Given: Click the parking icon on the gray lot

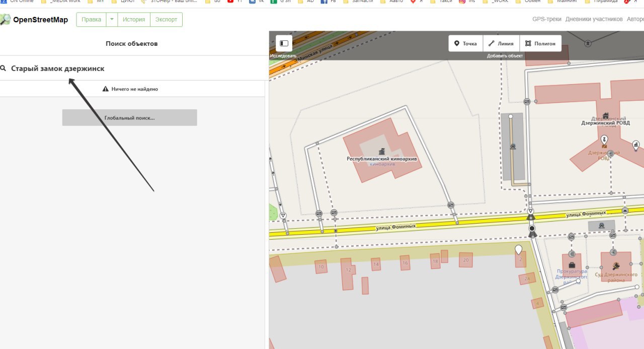Looking at the screenshot, I should (512, 147).
